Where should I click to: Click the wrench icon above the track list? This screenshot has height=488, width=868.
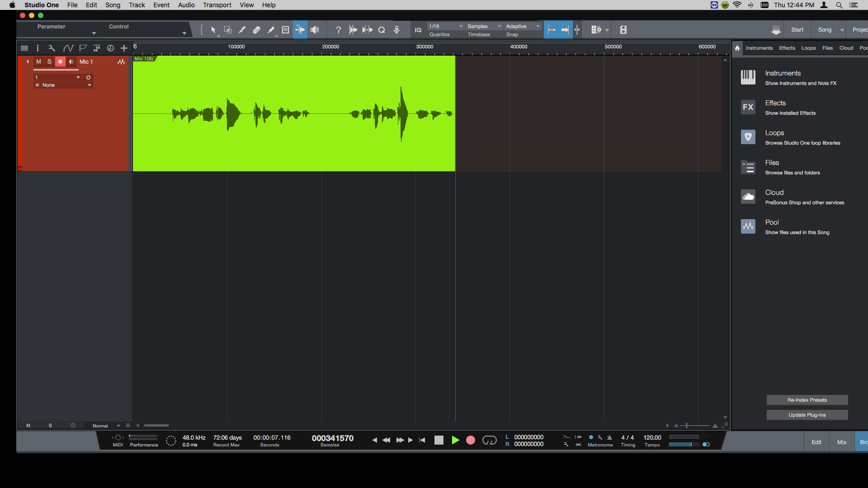click(x=52, y=48)
